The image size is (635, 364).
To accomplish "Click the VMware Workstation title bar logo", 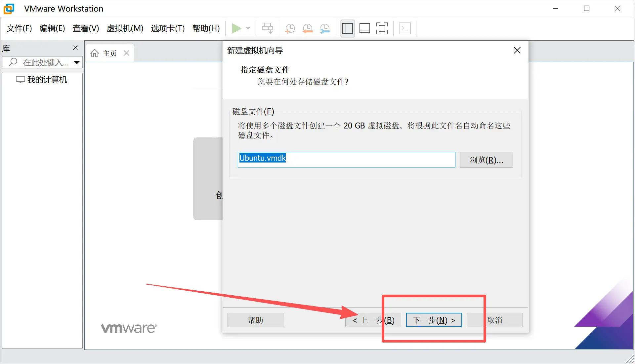I will tap(9, 9).
